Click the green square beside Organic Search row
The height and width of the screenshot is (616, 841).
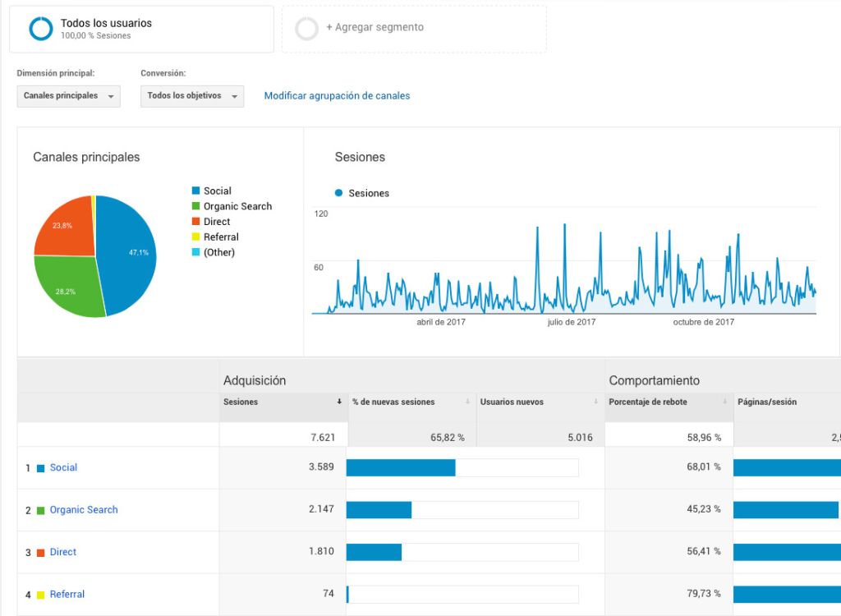(x=40, y=510)
